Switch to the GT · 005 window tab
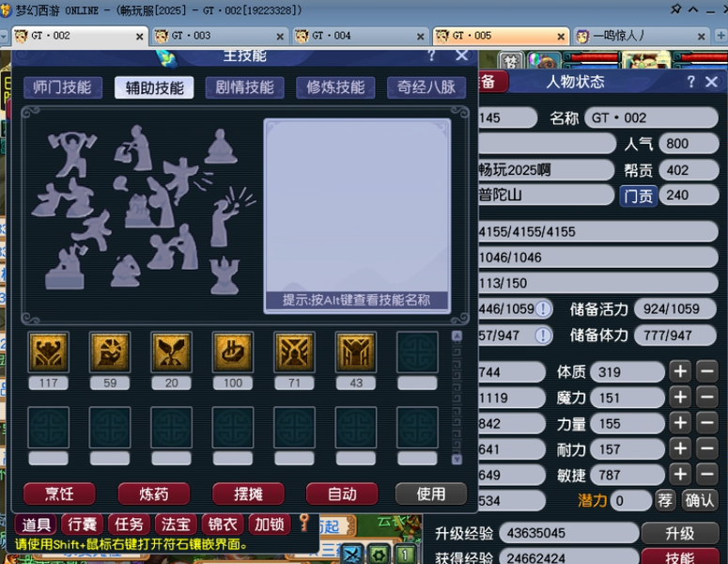The height and width of the screenshot is (564, 728). pos(501,36)
